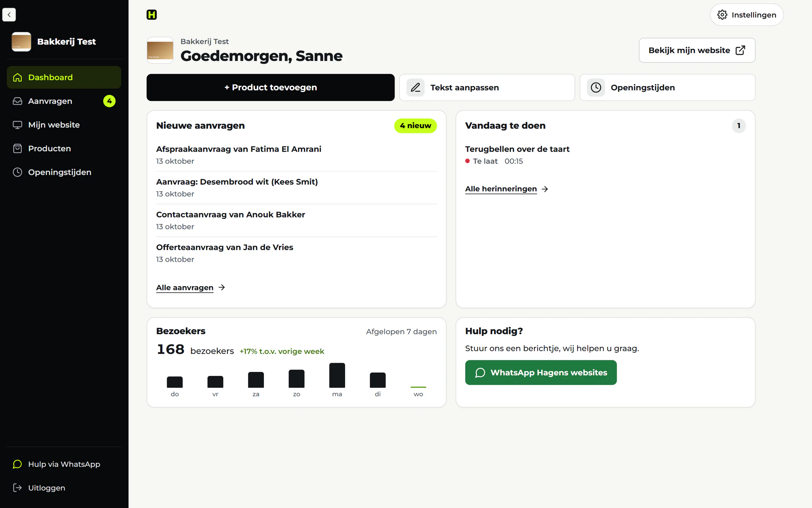Click the green number 4 badge on Aanvragen

click(109, 101)
